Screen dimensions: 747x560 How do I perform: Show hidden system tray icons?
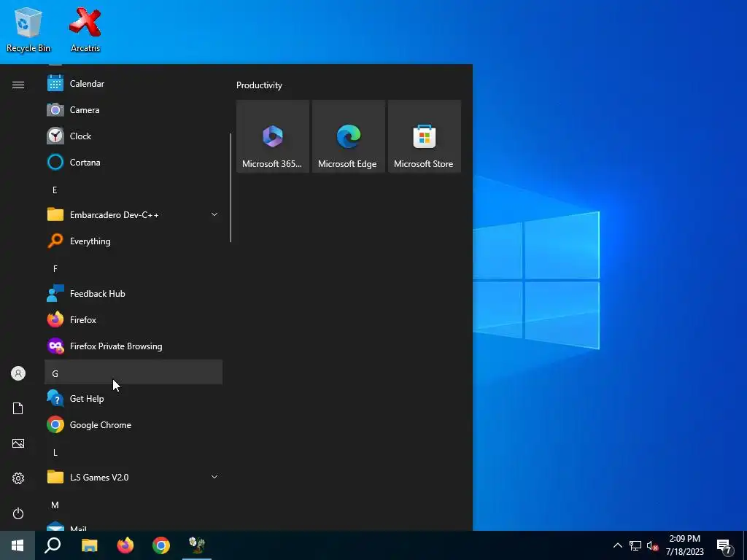(x=617, y=545)
